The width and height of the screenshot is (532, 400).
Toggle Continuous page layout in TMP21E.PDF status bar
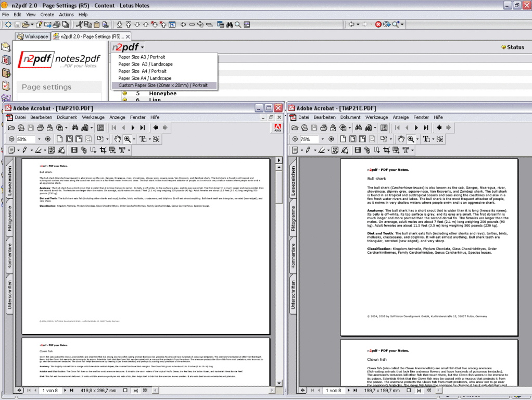(419, 391)
